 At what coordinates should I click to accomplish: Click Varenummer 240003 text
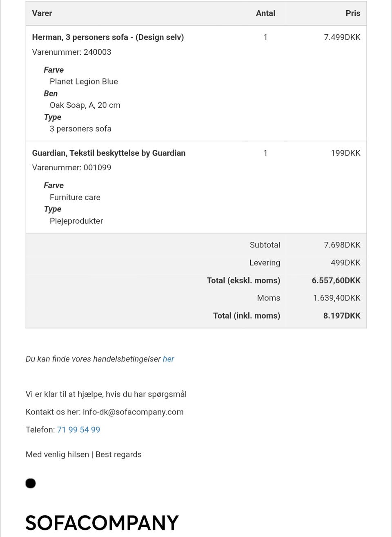(71, 52)
